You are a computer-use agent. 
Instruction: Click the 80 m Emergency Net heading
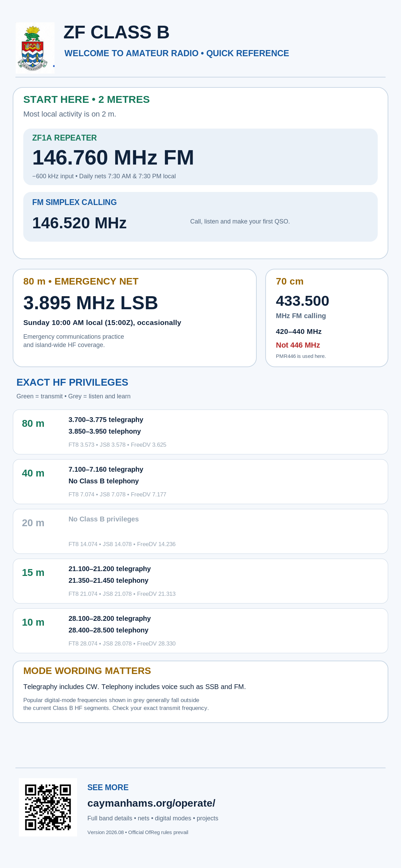[x=81, y=281]
